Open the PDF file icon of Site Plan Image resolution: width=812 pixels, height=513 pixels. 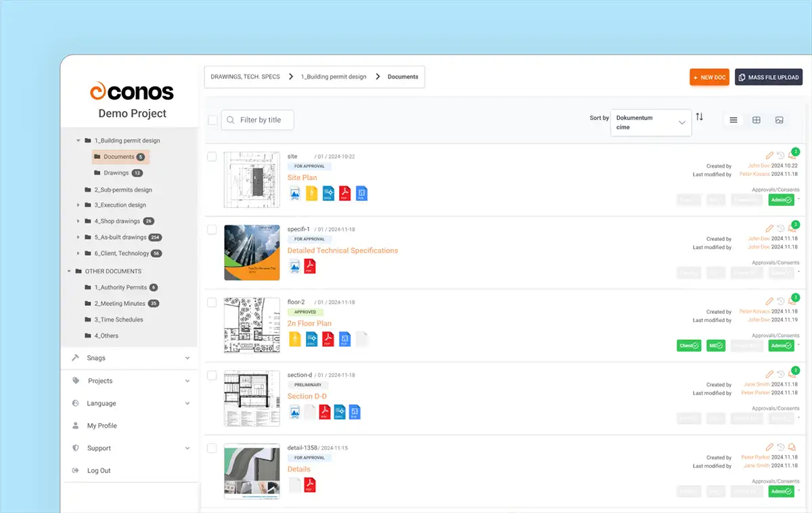click(344, 194)
